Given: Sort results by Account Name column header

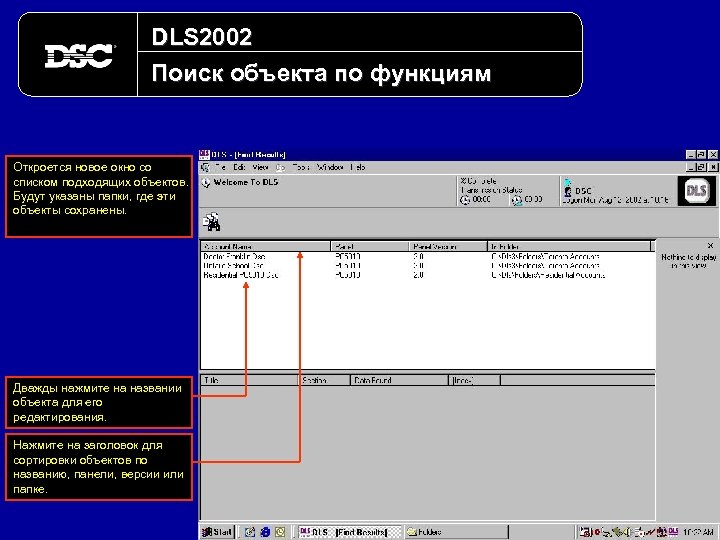Looking at the screenshot, I should (265, 247).
